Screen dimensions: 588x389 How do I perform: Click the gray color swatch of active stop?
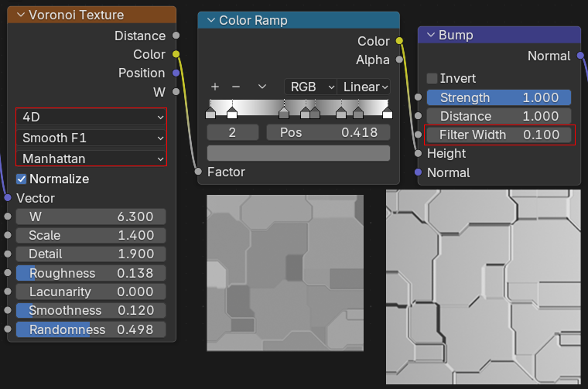298,152
